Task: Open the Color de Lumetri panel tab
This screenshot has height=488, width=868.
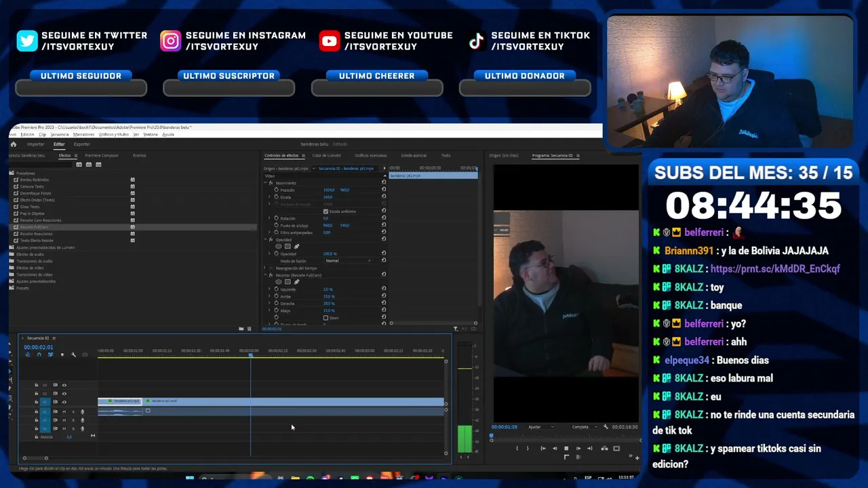Action: coord(327,156)
